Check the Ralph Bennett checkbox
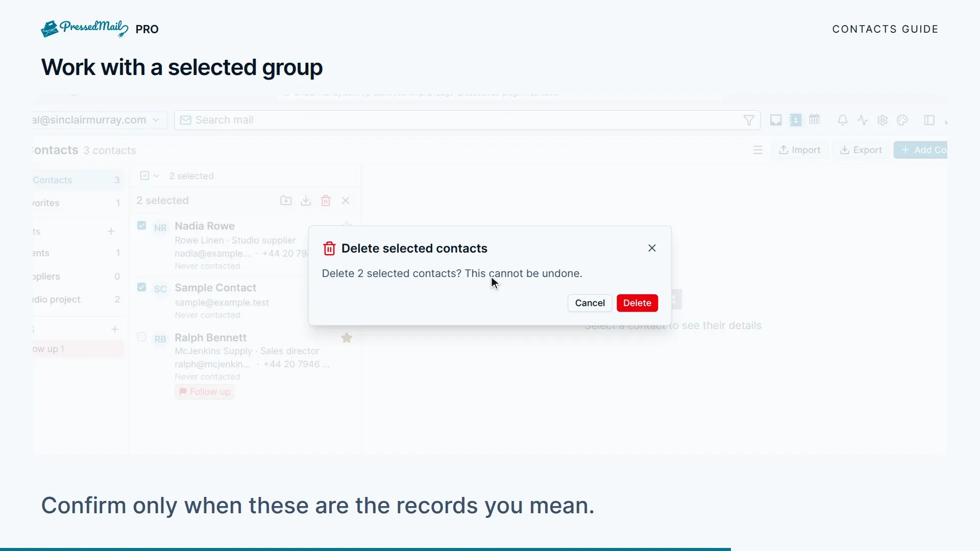Image resolution: width=980 pixels, height=551 pixels. pyautogui.click(x=142, y=337)
